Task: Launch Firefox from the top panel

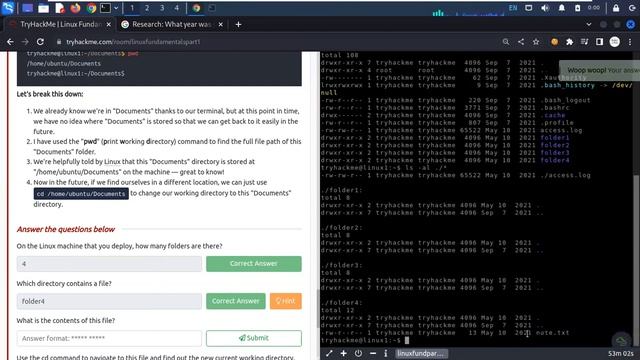Action: 75,8
